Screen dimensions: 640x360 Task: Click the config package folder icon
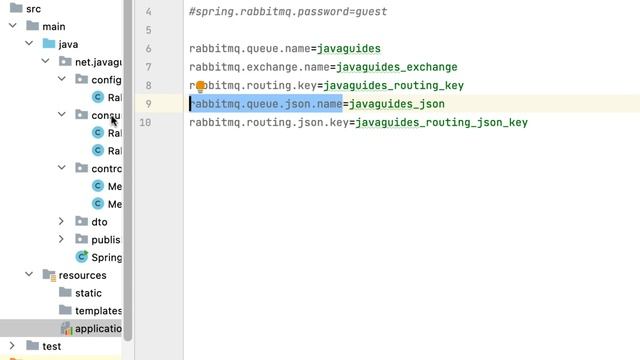tap(82, 79)
